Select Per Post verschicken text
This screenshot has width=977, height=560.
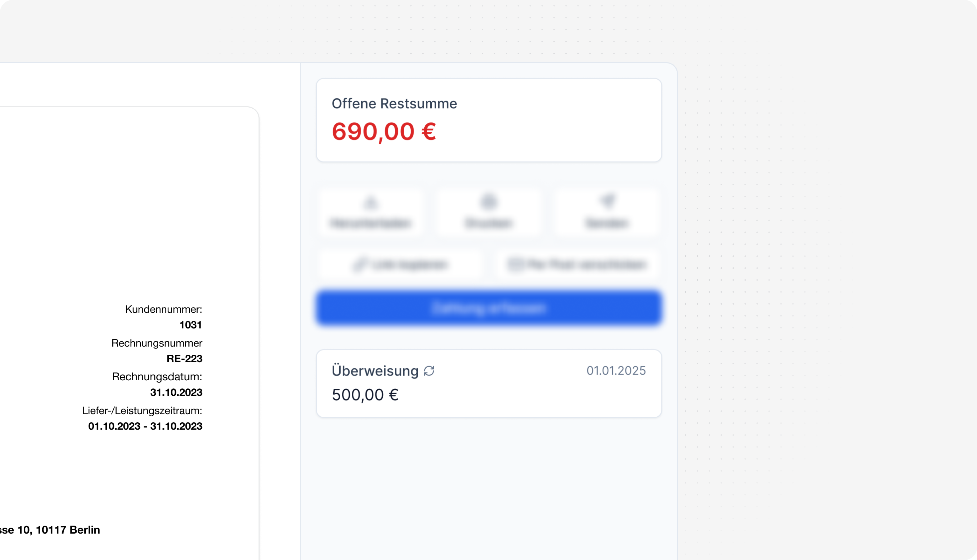tap(587, 265)
